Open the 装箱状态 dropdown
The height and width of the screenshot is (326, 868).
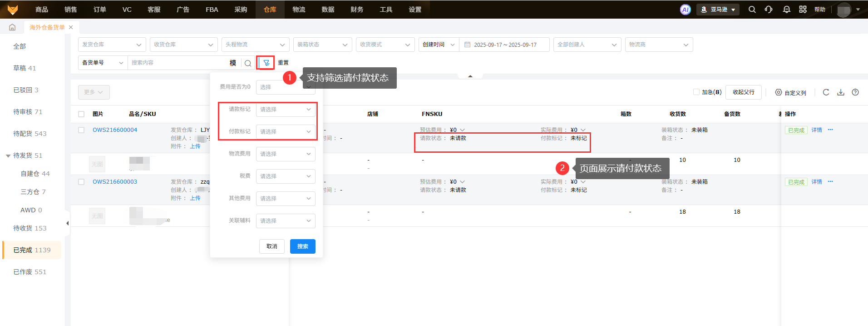pos(323,45)
